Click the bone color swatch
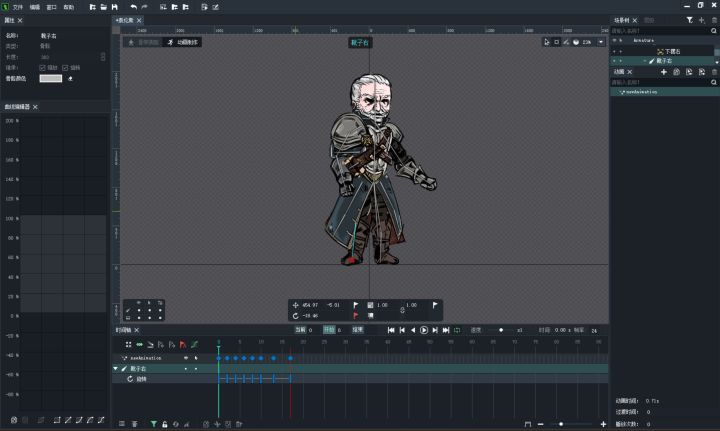 pos(50,78)
